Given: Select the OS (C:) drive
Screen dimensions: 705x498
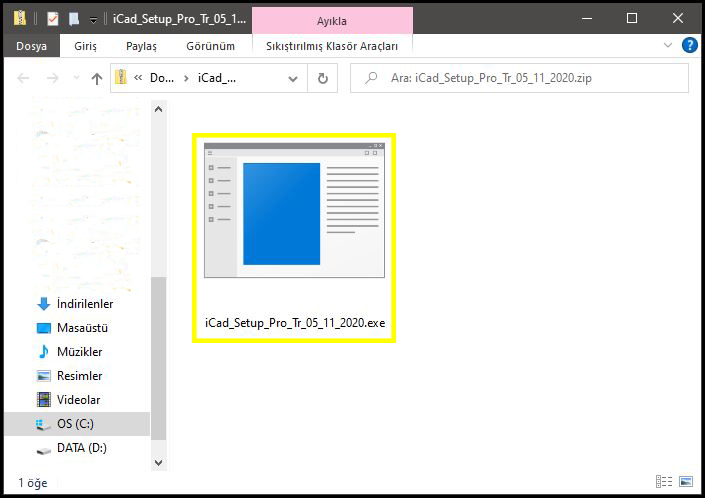Looking at the screenshot, I should pos(77,424).
